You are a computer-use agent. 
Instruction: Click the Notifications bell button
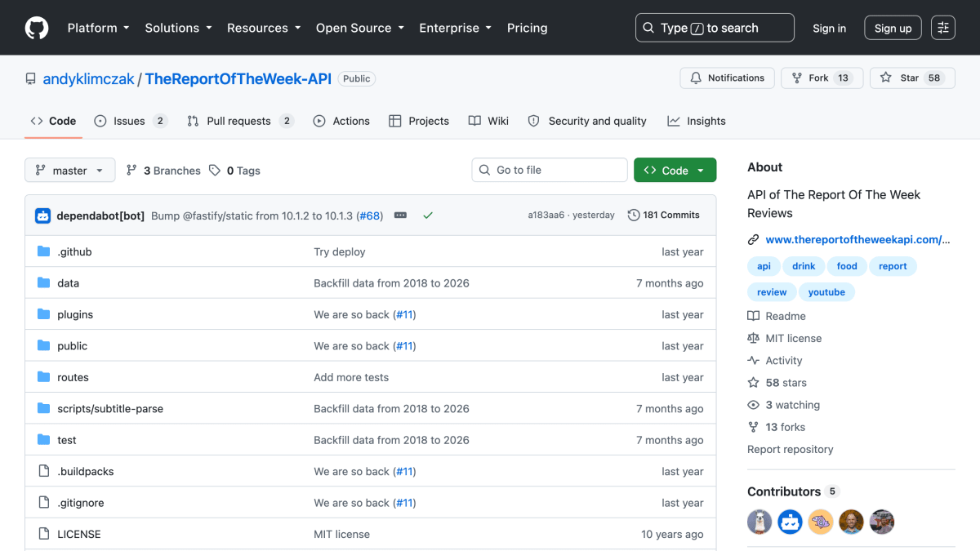(x=727, y=78)
